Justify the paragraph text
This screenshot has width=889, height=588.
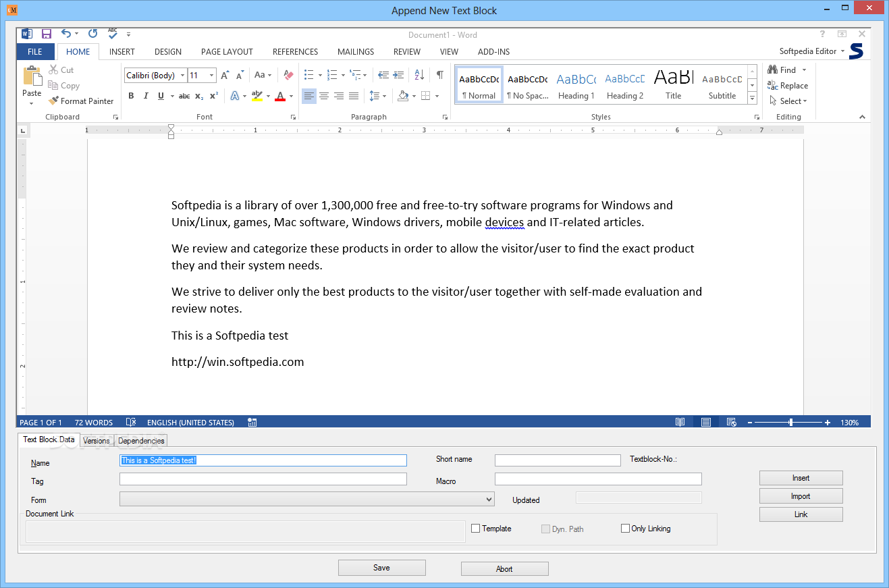(x=354, y=96)
